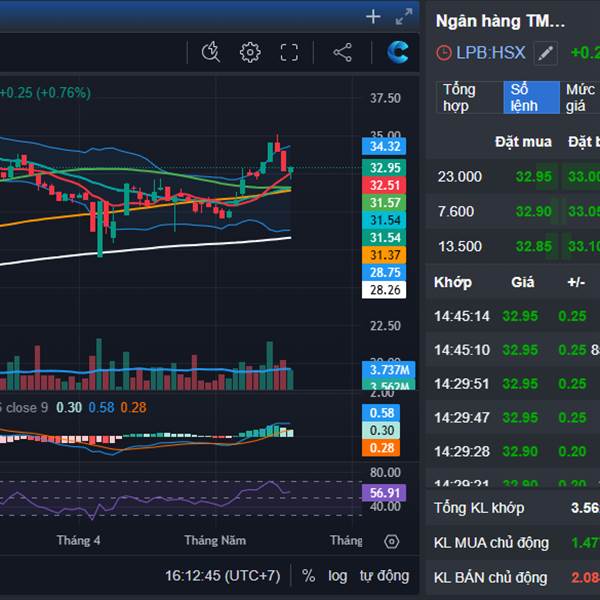The width and height of the screenshot is (600, 600).
Task: Expand the chart with the diagonal arrows icon
Action: (403, 17)
